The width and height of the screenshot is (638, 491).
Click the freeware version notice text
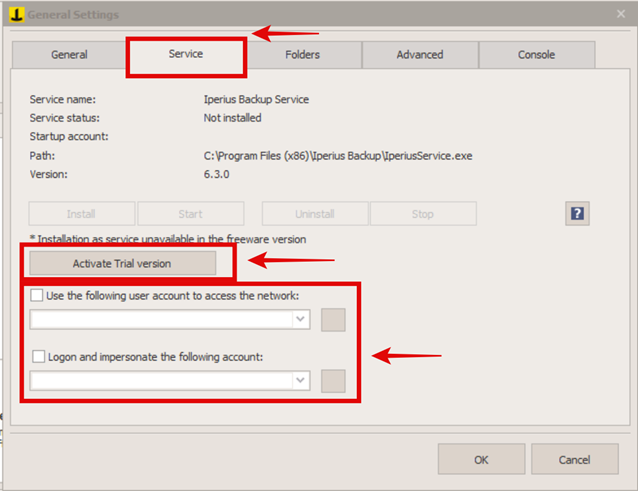tap(168, 239)
